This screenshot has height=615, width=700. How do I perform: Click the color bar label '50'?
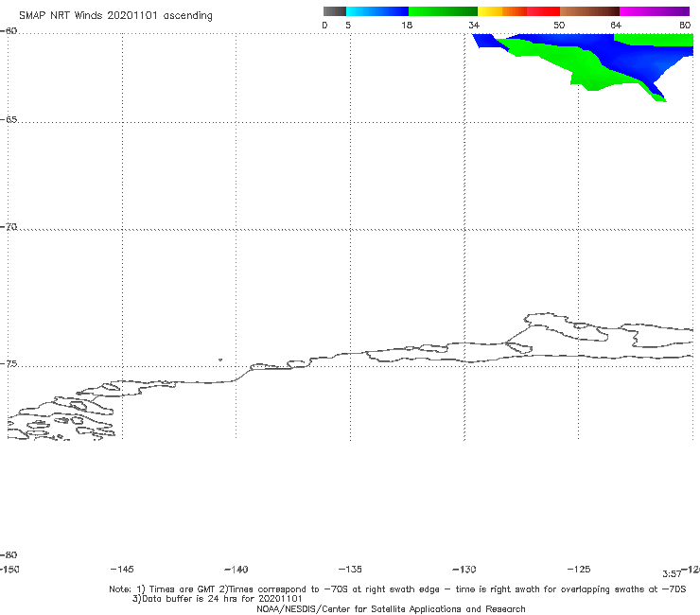[x=559, y=26]
